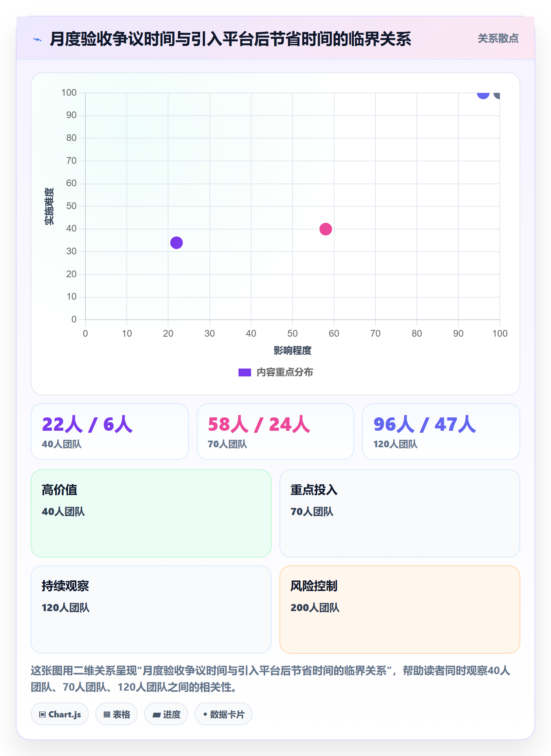Click the 表格 tag chip
Screen dimensions: 551x756
tap(116, 714)
